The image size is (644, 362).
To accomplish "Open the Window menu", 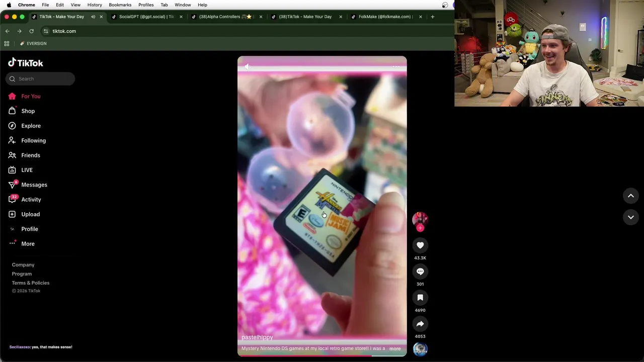I will tap(183, 5).
